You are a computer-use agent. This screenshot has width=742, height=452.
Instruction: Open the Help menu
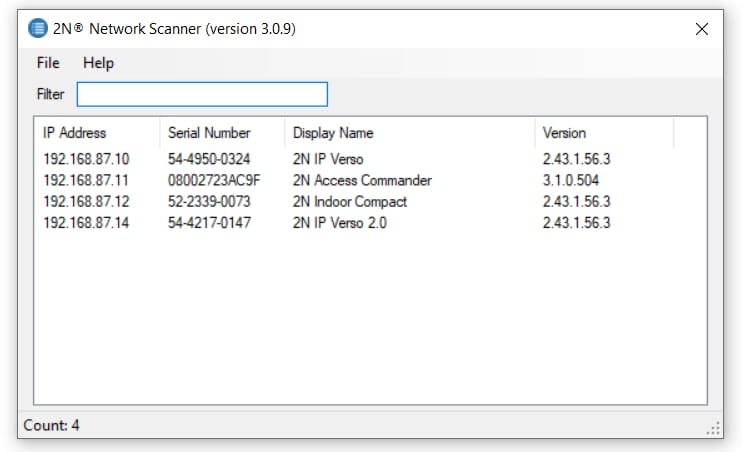click(x=98, y=63)
